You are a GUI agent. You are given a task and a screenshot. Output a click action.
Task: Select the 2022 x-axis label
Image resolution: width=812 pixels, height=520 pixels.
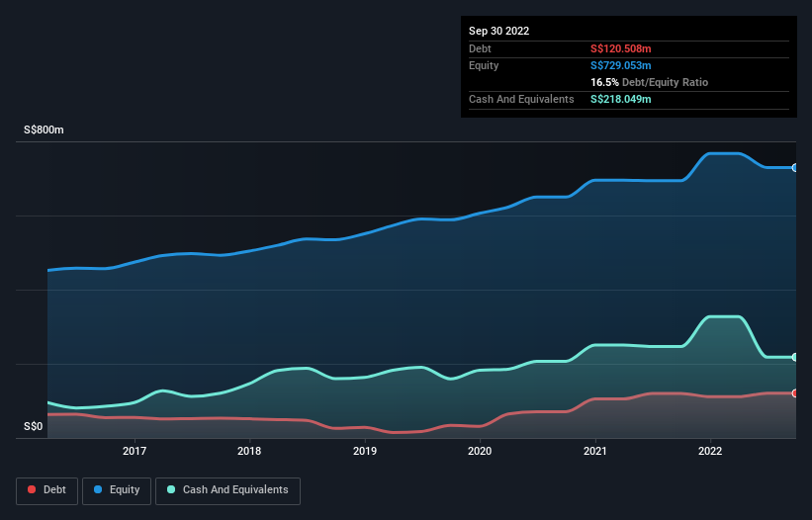[709, 452]
